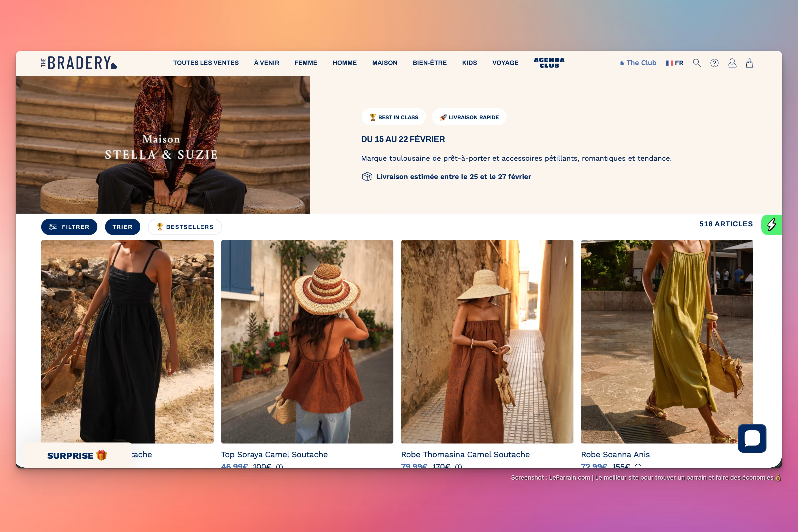798x532 pixels.
Task: Click the Livraison Rapide badge
Action: (469, 117)
